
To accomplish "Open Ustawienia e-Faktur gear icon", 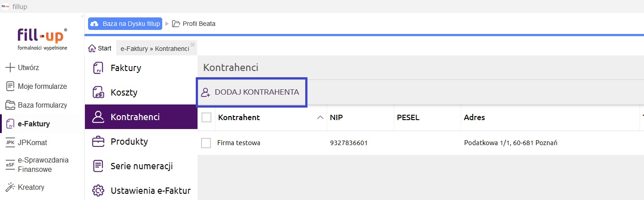I will point(98,191).
